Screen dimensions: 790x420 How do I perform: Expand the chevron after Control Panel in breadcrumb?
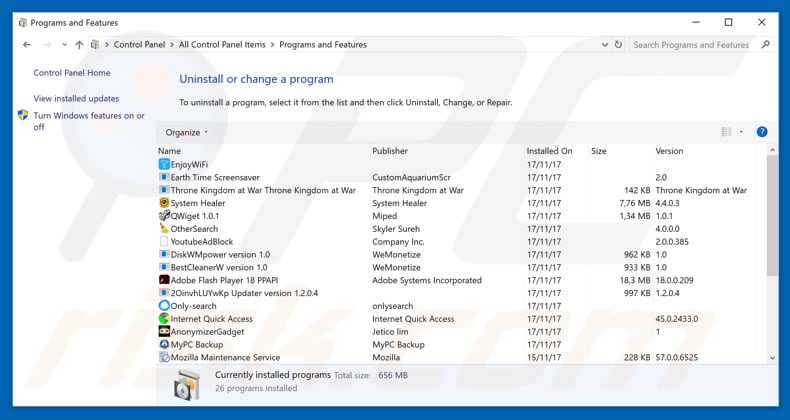click(172, 44)
